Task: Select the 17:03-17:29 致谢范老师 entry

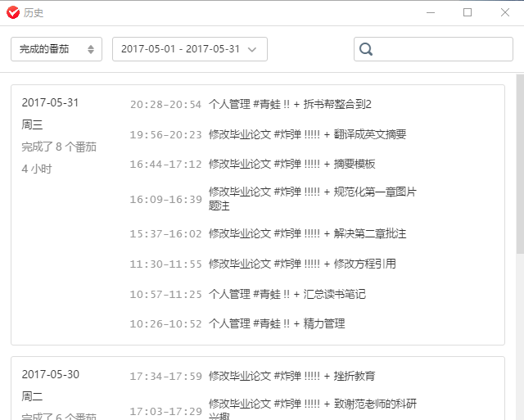Action: click(x=273, y=410)
